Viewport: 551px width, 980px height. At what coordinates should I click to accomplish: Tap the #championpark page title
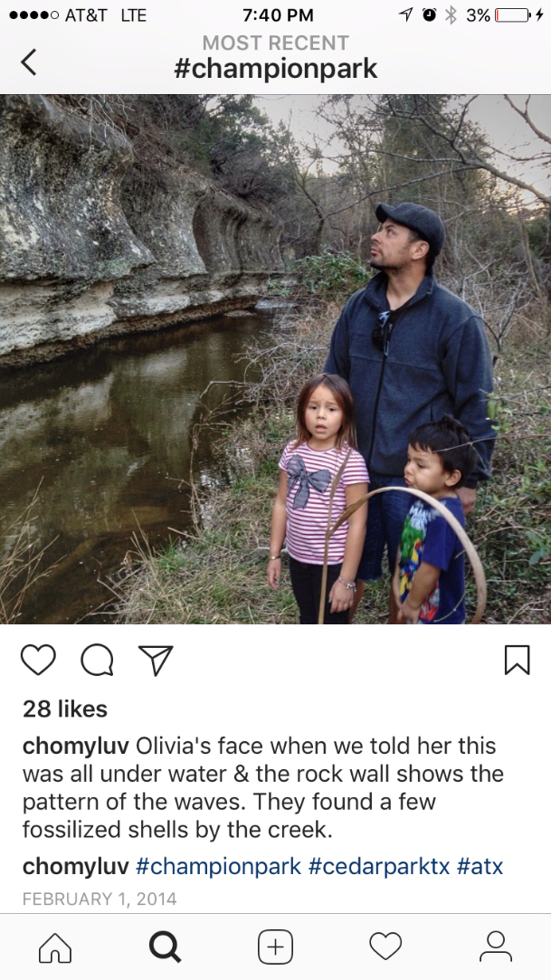click(x=275, y=69)
